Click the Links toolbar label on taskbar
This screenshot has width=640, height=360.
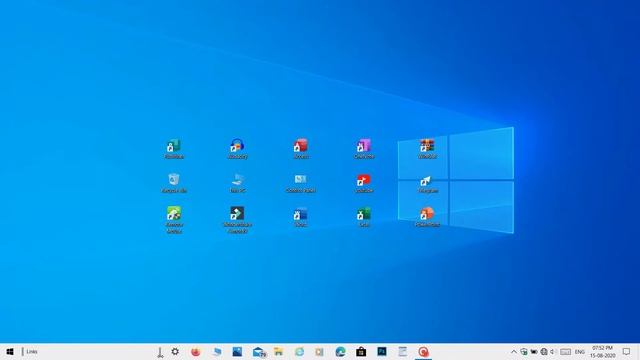[32, 351]
